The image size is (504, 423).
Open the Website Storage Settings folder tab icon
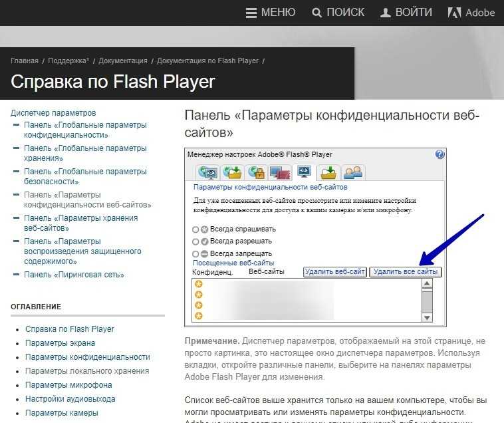[x=328, y=173]
